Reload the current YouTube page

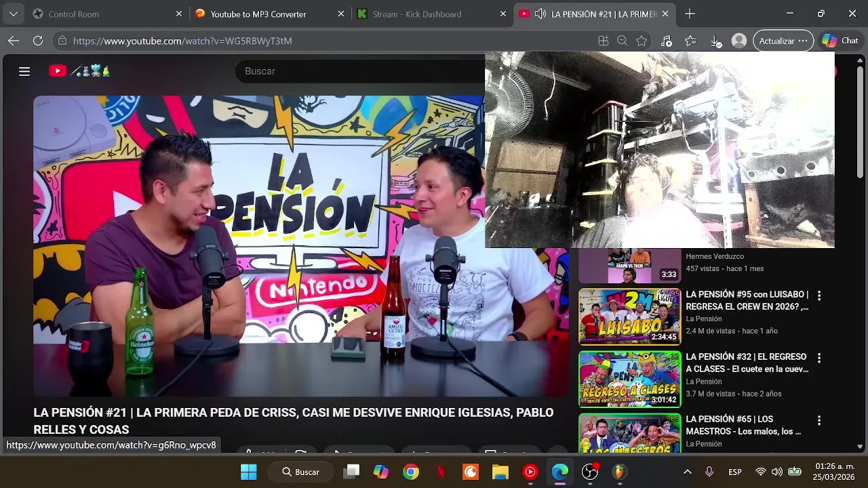(38, 41)
